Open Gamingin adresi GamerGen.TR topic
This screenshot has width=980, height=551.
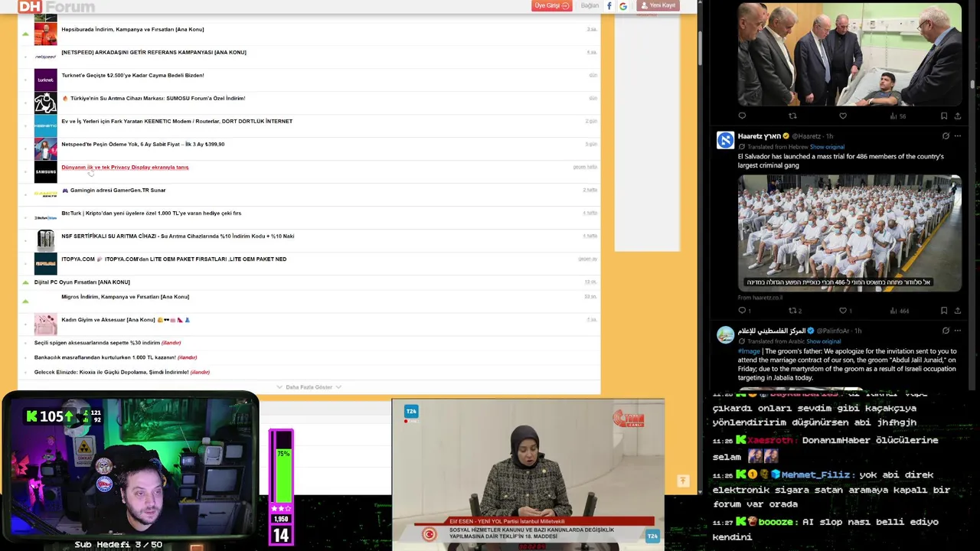pyautogui.click(x=113, y=190)
